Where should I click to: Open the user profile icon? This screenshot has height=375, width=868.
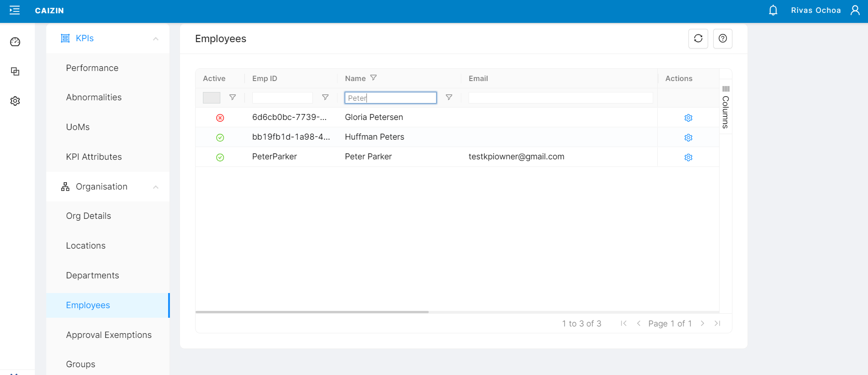pyautogui.click(x=855, y=11)
